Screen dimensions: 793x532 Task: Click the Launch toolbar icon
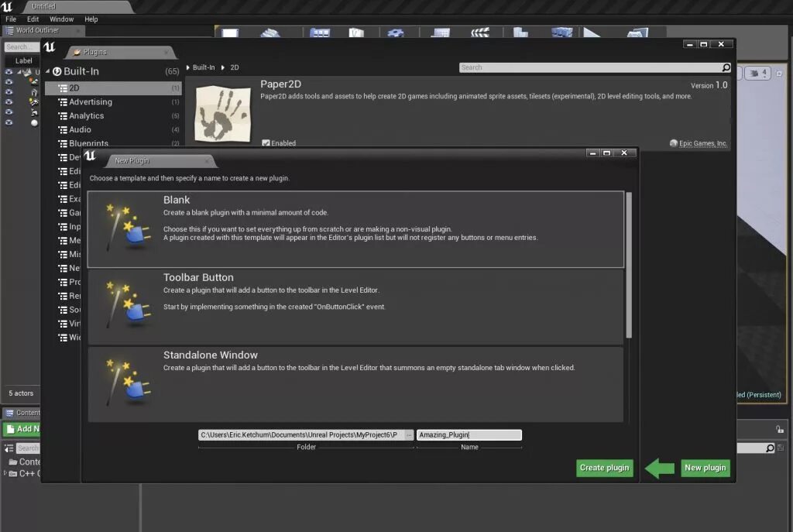(637, 33)
